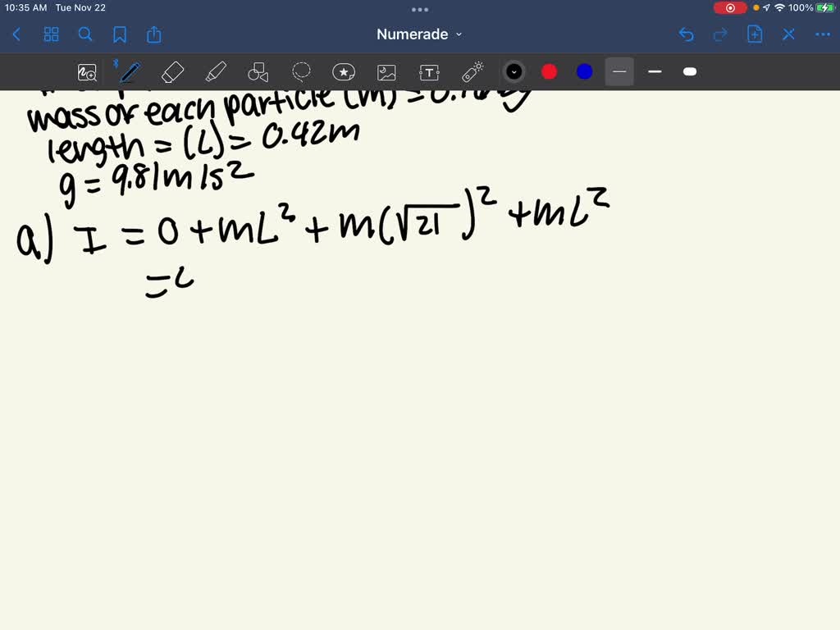Open the shapes tool
The width and height of the screenshot is (840, 630).
tap(258, 71)
